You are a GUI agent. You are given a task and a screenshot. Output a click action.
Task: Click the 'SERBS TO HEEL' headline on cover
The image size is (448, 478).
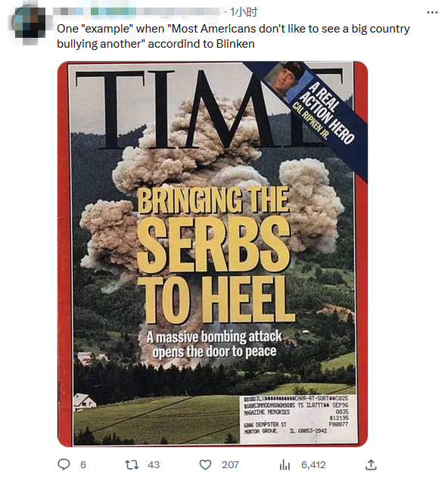(x=215, y=270)
